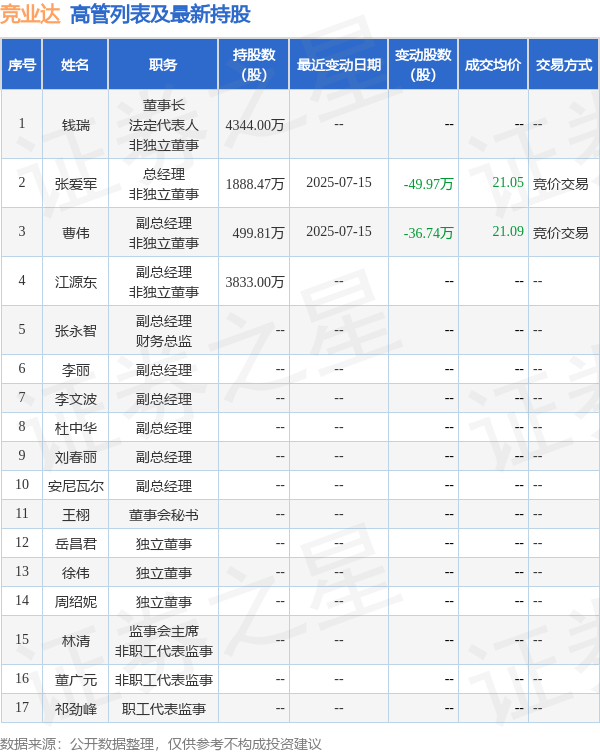The width and height of the screenshot is (600, 753).
Task: Click the name 江源东 in row 4
Action: click(75, 282)
